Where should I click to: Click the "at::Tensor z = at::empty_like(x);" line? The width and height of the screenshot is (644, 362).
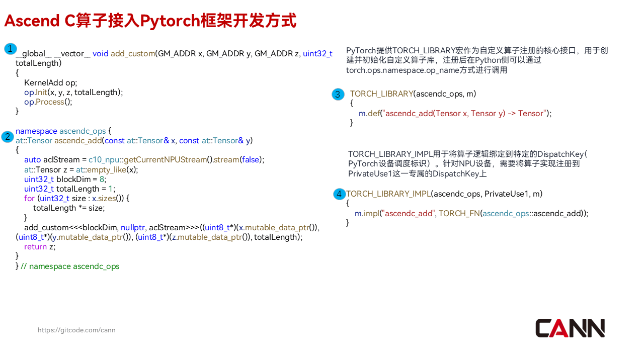pos(81,169)
